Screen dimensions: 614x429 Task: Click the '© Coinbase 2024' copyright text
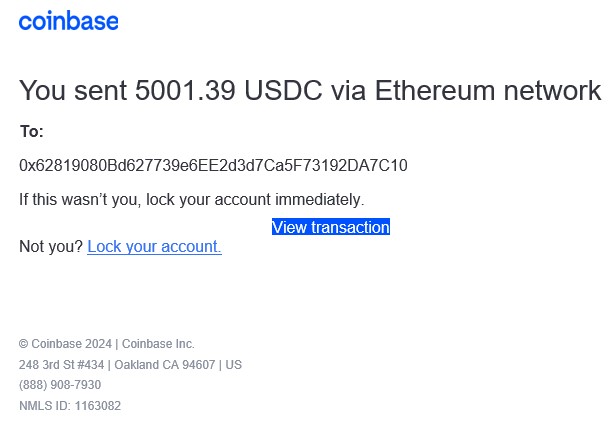[65, 344]
